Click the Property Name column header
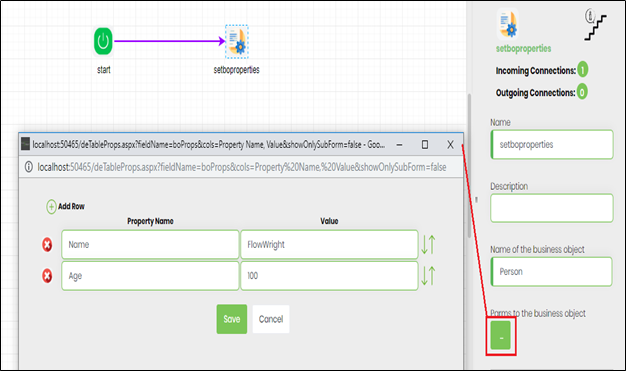Image resolution: width=626 pixels, height=371 pixels. tap(150, 221)
